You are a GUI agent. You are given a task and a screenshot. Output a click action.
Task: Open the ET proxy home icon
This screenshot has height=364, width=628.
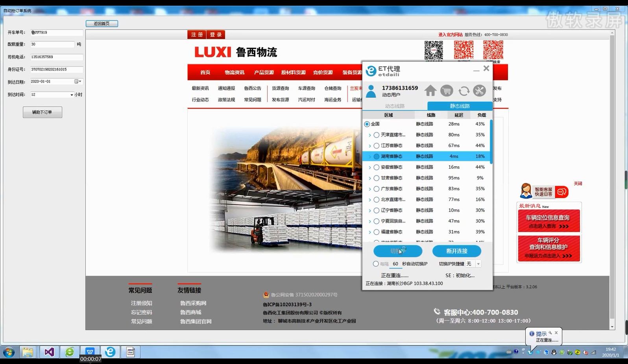[430, 91]
